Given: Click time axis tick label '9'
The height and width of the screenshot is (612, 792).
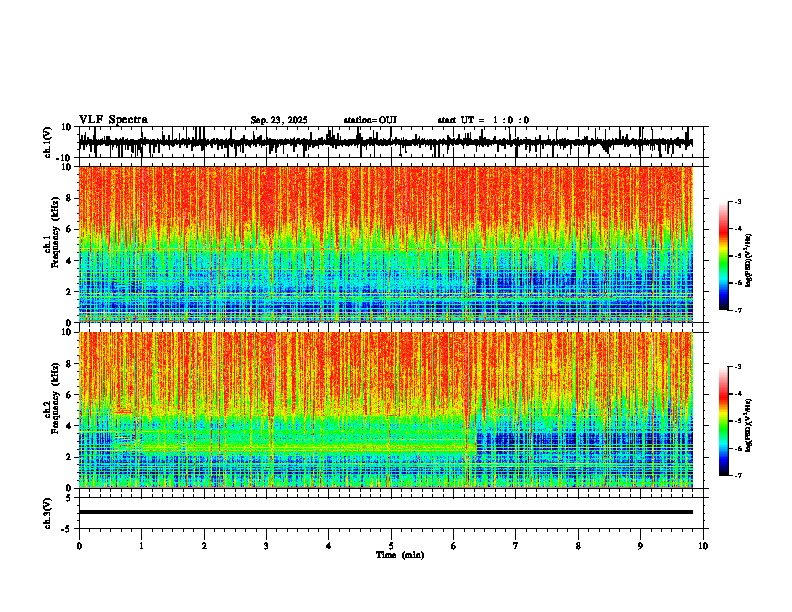Looking at the screenshot, I should pyautogui.click(x=640, y=546).
